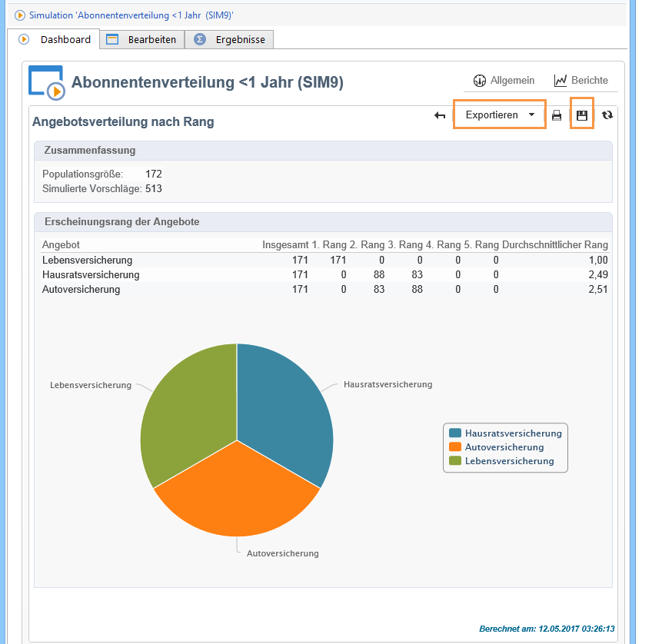Click the breadcrumb play icon
This screenshot has width=652, height=644.
(x=19, y=15)
